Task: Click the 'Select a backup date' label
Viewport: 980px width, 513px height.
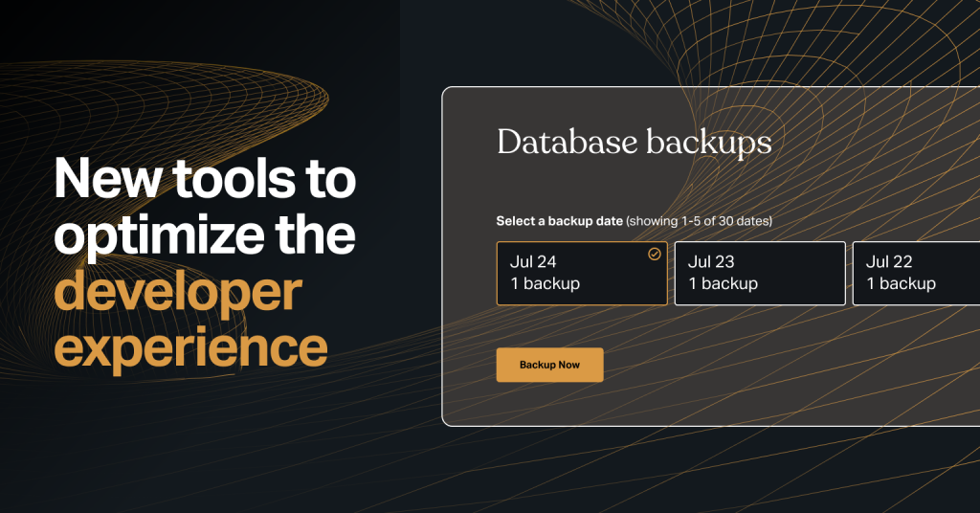Action: point(559,221)
